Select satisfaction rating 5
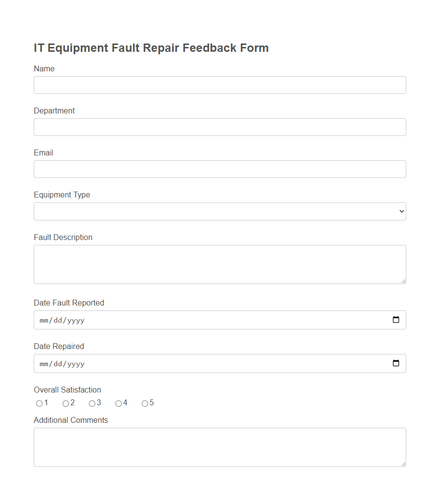440x504 pixels. point(145,403)
